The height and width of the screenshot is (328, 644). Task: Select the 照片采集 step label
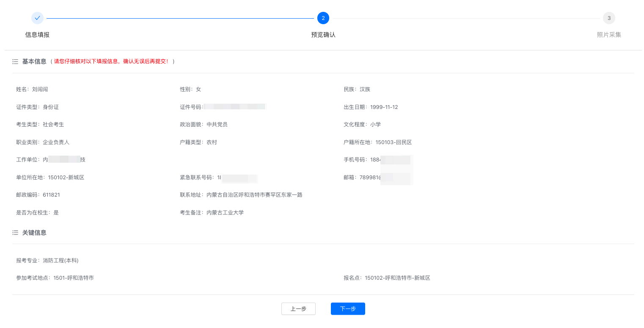coord(609,35)
